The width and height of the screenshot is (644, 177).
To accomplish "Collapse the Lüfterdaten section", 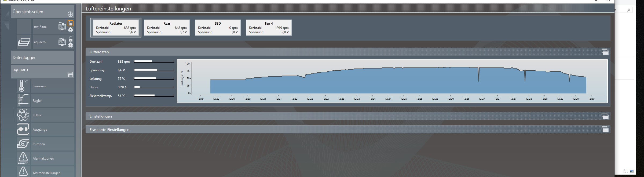I will click(x=605, y=52).
